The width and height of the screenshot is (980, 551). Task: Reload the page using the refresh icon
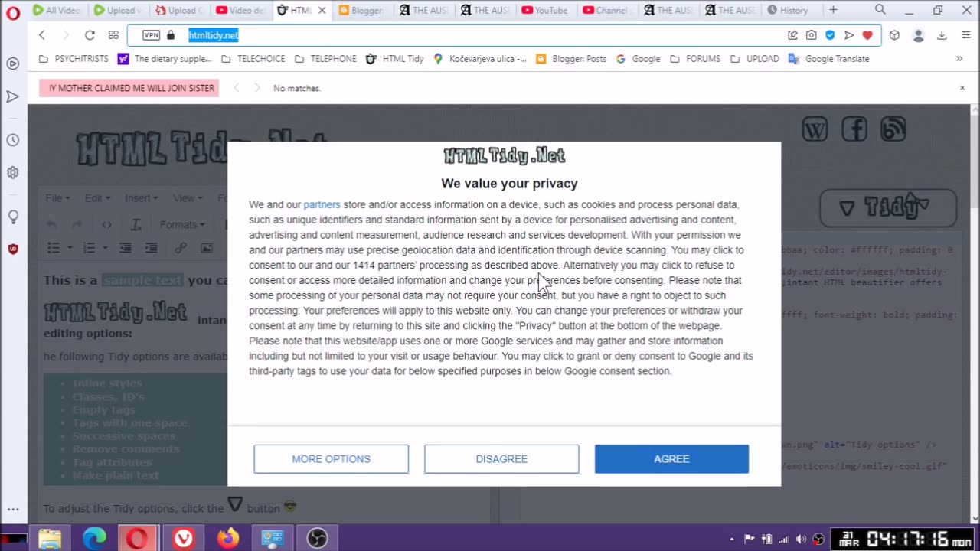(90, 35)
